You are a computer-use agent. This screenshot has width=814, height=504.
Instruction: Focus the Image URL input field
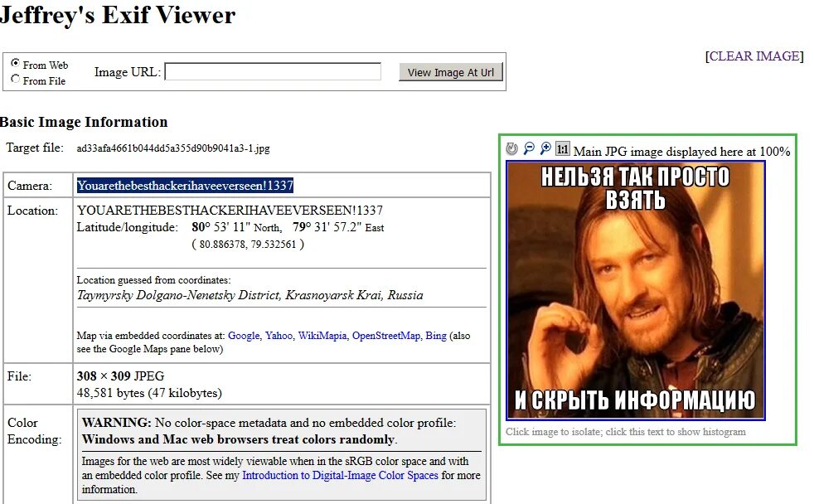pyautogui.click(x=273, y=71)
